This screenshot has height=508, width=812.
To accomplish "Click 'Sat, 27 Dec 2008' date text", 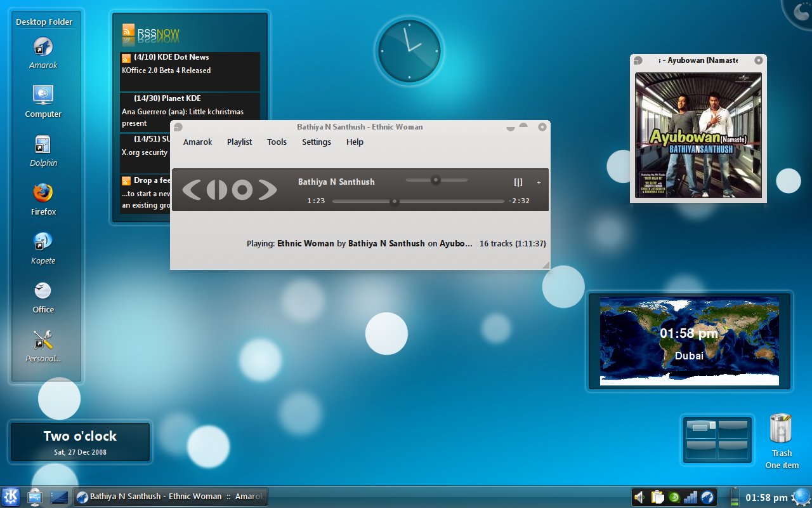I will point(80,453).
